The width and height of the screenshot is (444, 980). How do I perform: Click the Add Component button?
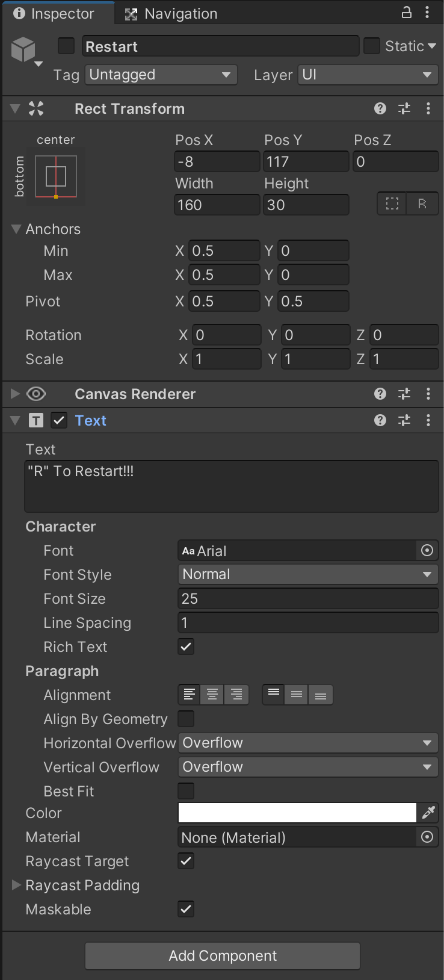[x=222, y=955]
